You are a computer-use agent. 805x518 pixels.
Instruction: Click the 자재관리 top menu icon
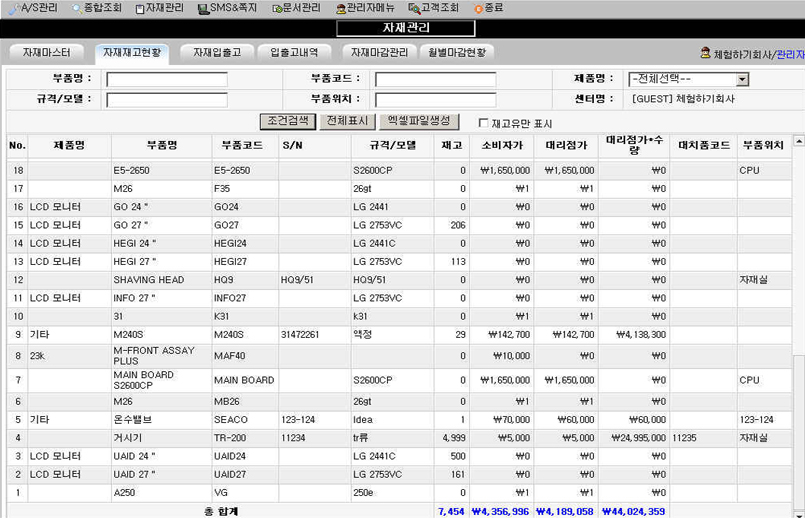[x=140, y=8]
